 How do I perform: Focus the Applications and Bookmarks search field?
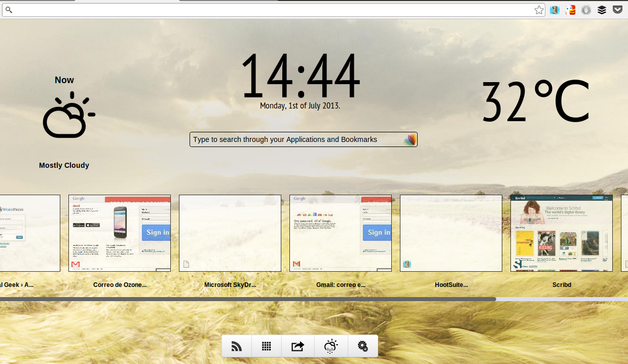tap(303, 139)
